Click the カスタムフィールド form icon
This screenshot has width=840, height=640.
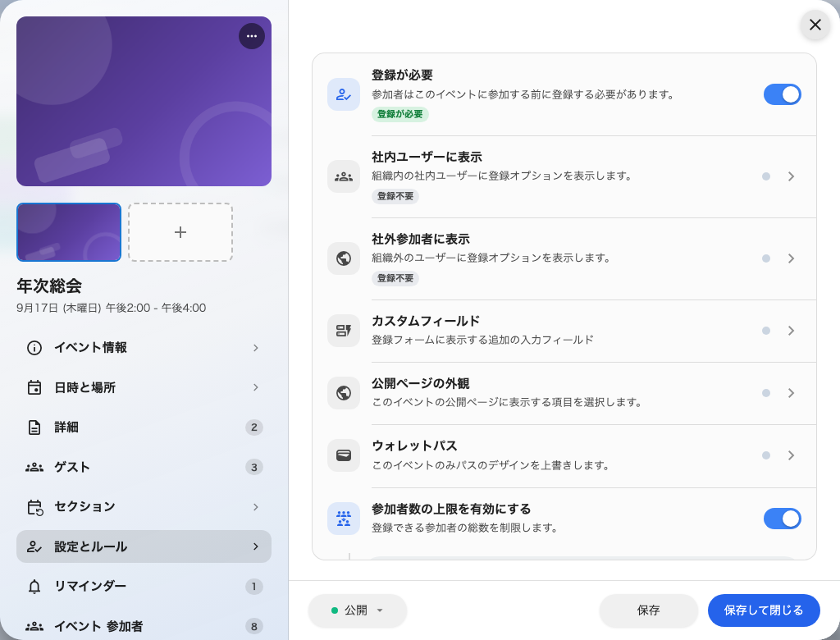[344, 331]
